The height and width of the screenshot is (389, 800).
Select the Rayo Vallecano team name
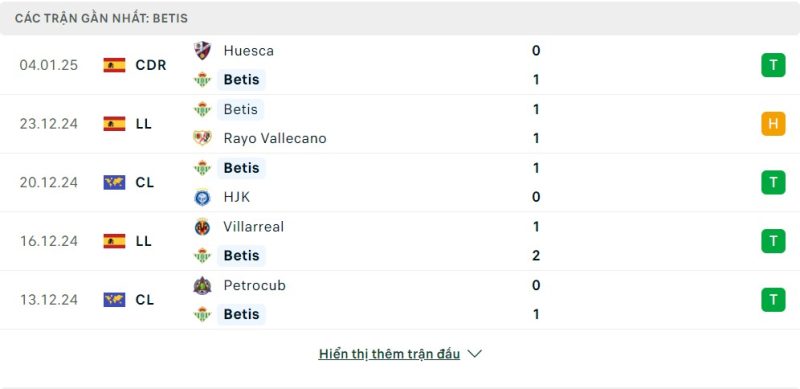tap(275, 138)
